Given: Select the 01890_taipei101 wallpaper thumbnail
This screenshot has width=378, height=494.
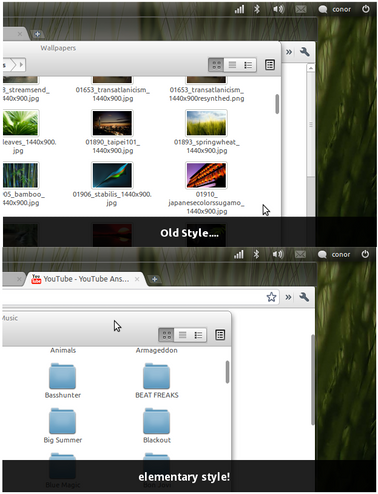Looking at the screenshot, I should coord(112,123).
